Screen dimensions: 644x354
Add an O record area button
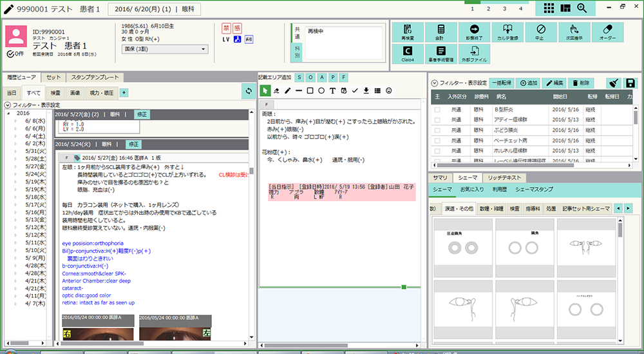310,77
